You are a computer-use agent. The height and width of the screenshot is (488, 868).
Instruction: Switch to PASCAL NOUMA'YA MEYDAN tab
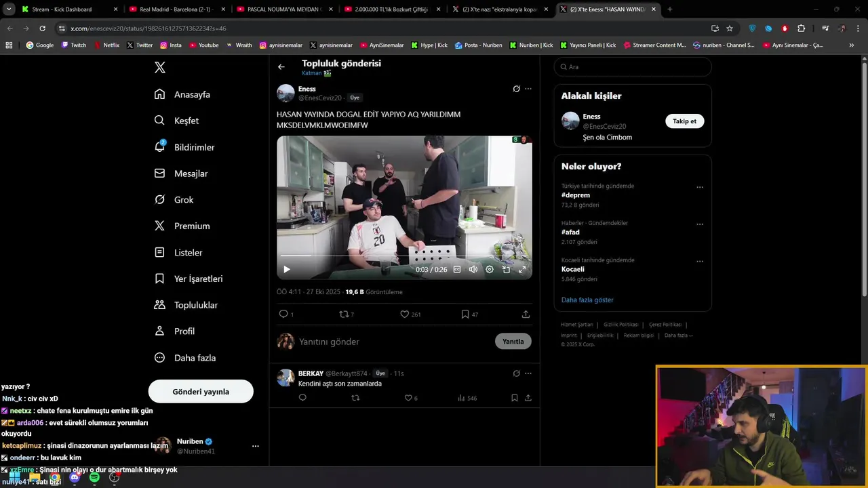(284, 9)
